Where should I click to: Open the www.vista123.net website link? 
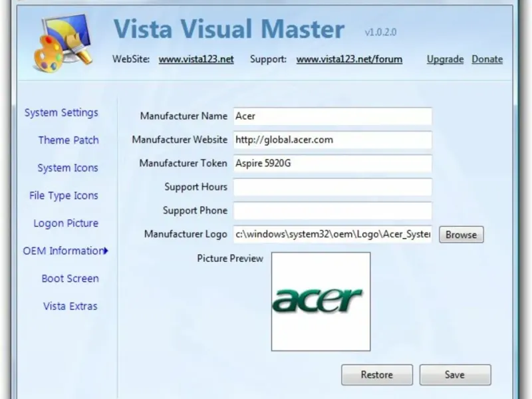click(x=196, y=59)
